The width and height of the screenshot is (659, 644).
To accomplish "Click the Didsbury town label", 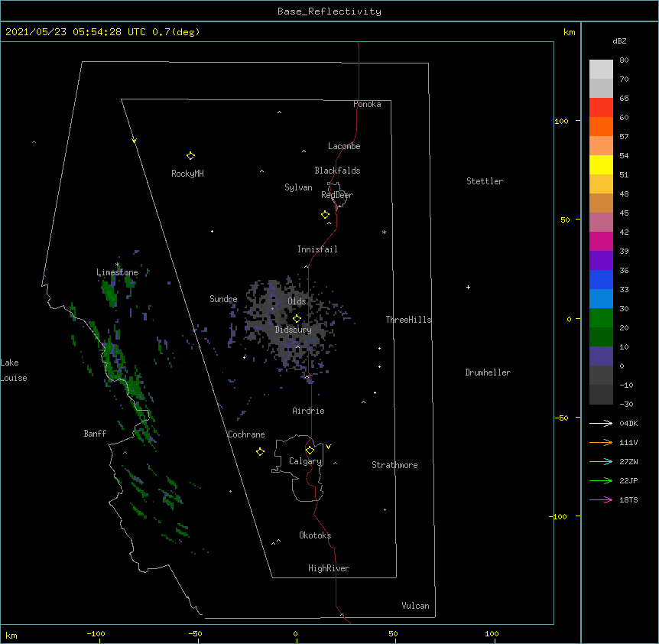I will pyautogui.click(x=294, y=330).
